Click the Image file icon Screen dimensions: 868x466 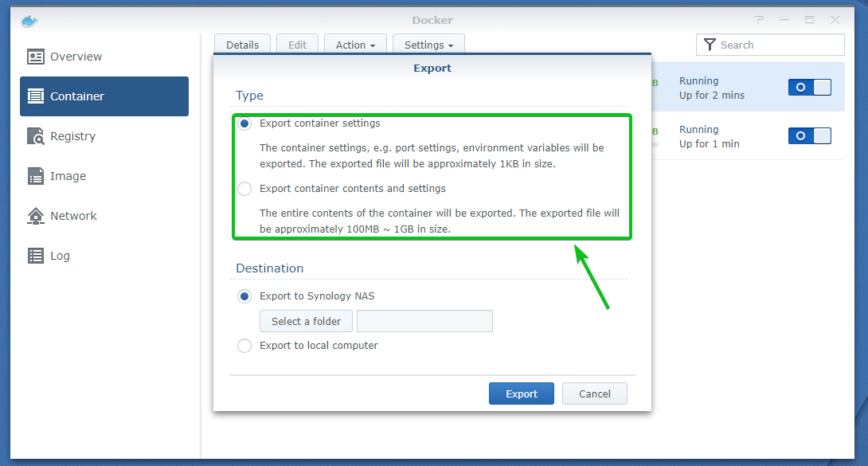tap(35, 176)
